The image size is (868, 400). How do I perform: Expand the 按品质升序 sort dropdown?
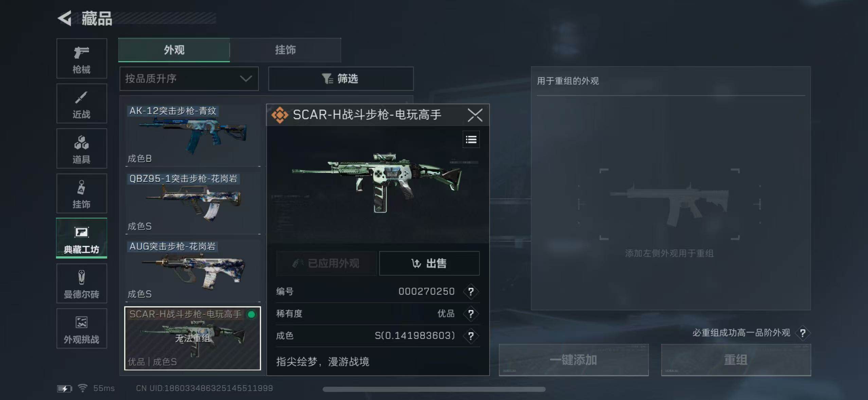(189, 79)
